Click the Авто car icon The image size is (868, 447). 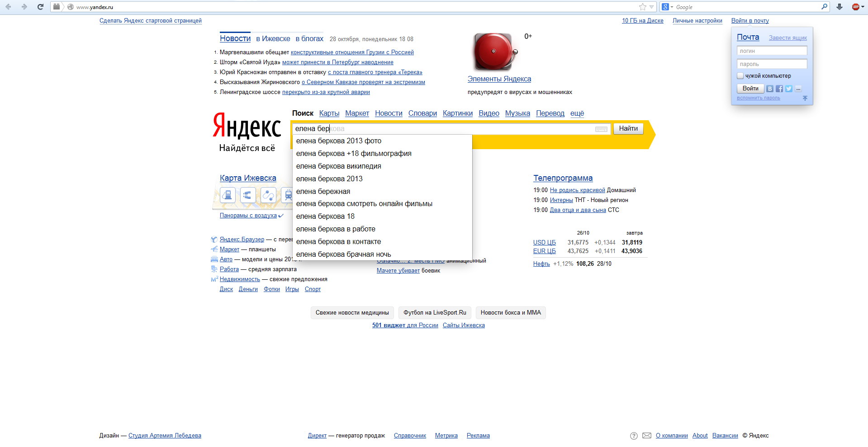point(214,259)
